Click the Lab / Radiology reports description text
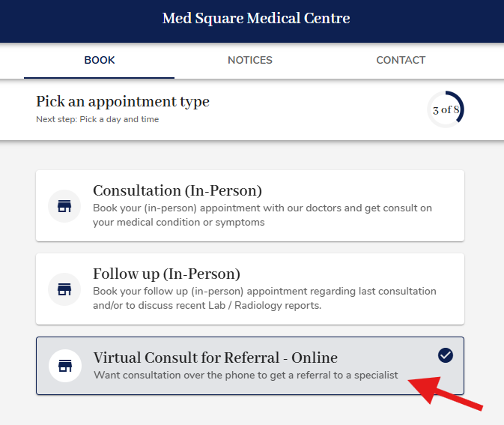Screen dimensions: 504x425 click(x=264, y=298)
